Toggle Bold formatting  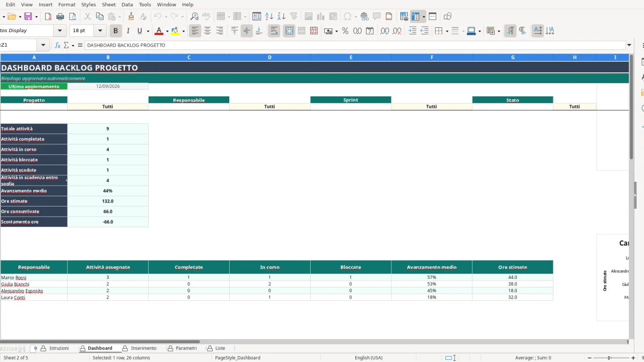pyautogui.click(x=115, y=31)
